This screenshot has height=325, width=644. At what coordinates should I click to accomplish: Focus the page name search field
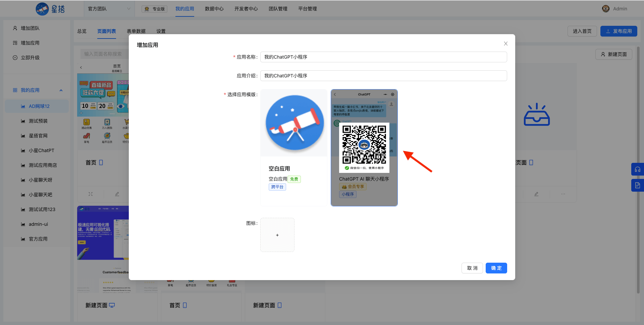pyautogui.click(x=104, y=54)
